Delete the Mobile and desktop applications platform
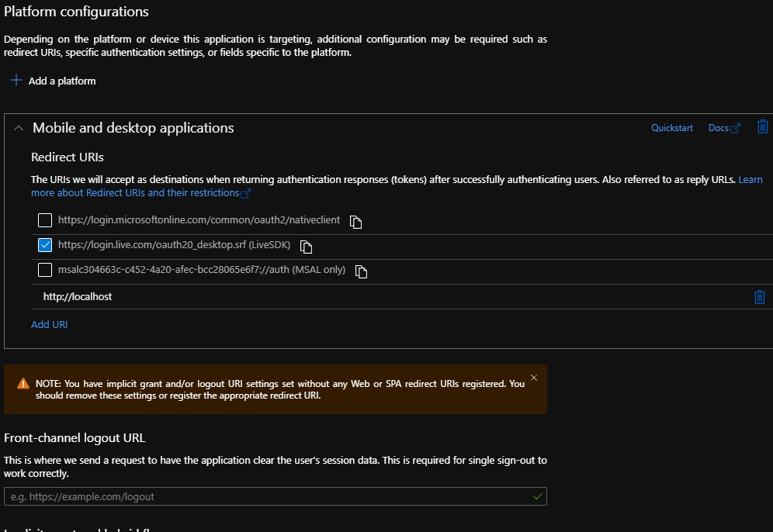The height and width of the screenshot is (532, 773). (x=763, y=126)
